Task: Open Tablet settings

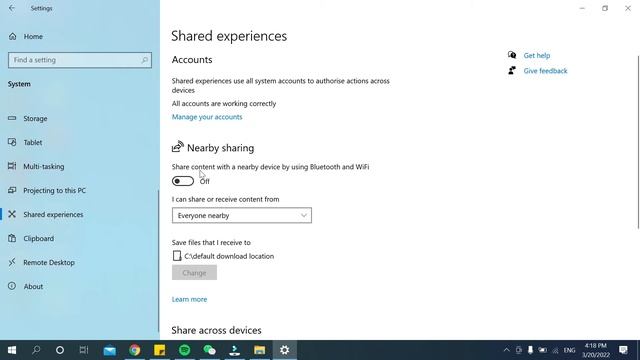Action: (x=25, y=142)
